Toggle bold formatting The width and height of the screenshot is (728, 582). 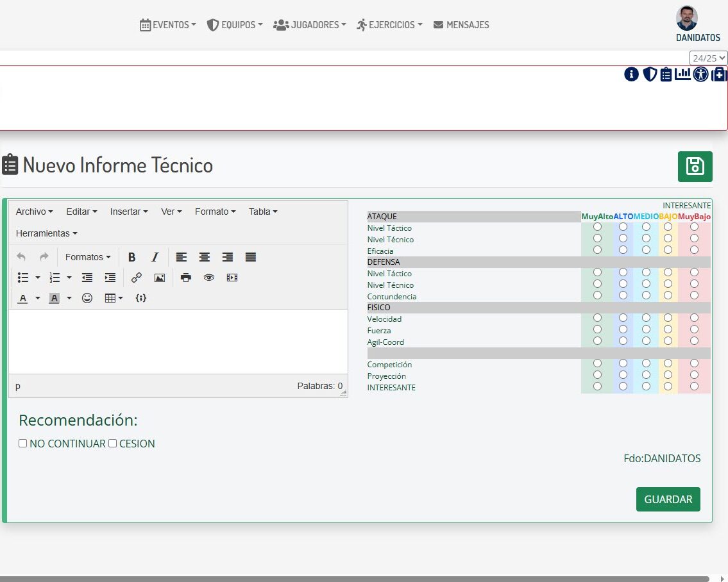click(131, 257)
